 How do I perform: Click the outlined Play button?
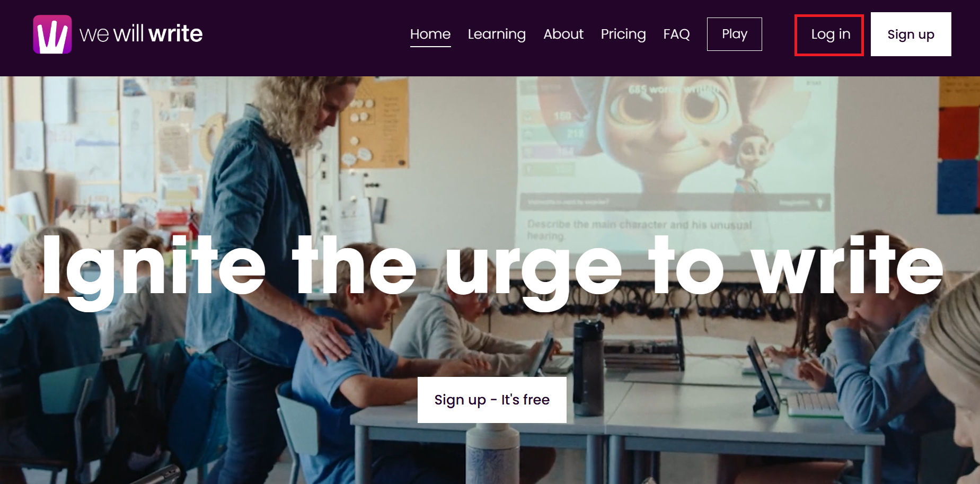tap(735, 34)
